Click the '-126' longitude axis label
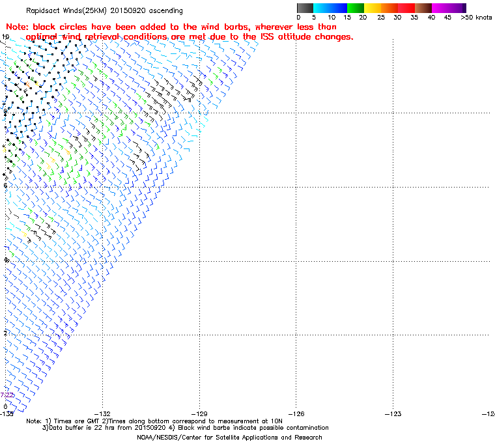Image resolution: width=495 pixels, height=448 pixels. click(x=296, y=413)
